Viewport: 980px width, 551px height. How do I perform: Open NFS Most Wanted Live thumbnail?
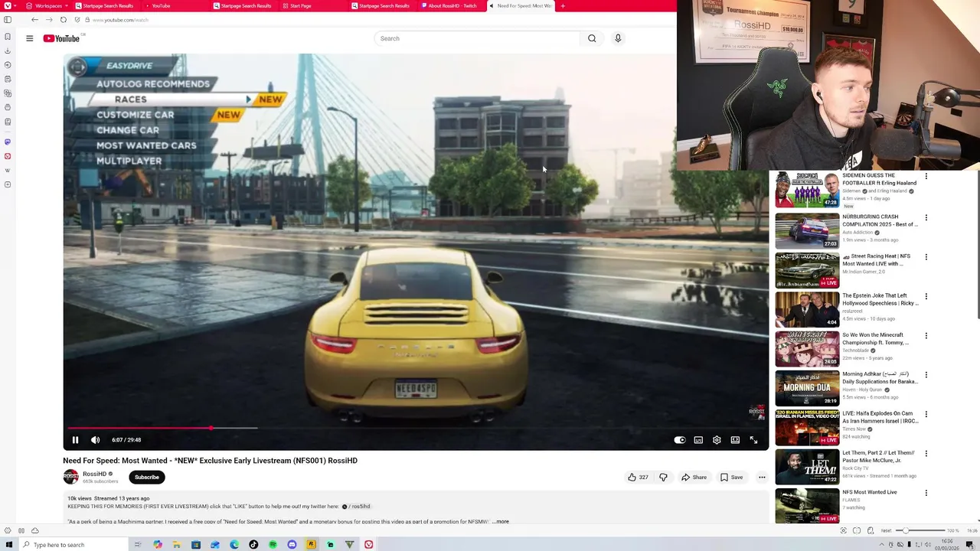[x=807, y=505]
